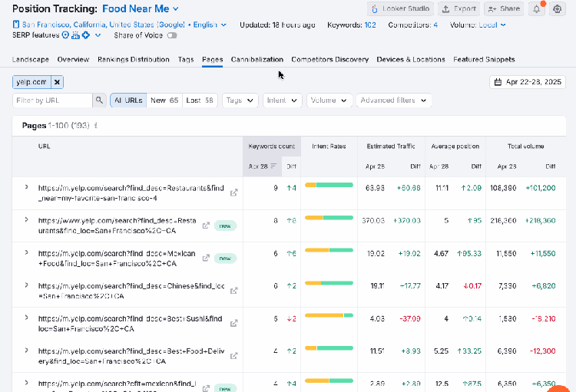This screenshot has height=392, width=576.
Task: Switch to the Tags tab
Action: [186, 60]
